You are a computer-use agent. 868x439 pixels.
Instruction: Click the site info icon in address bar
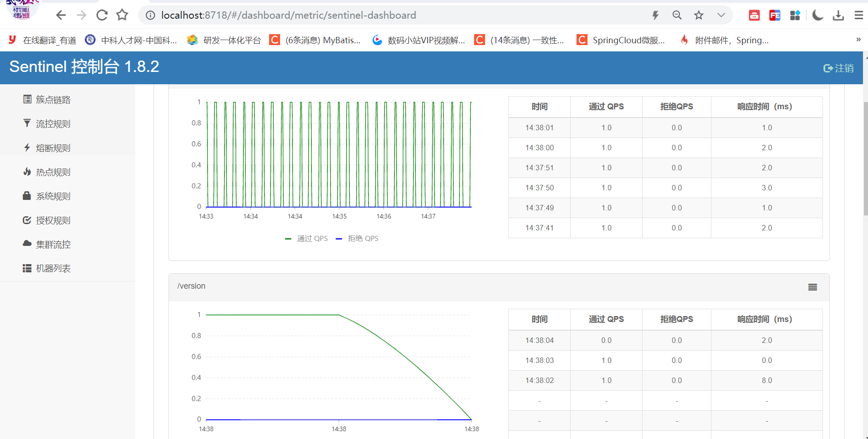click(150, 15)
